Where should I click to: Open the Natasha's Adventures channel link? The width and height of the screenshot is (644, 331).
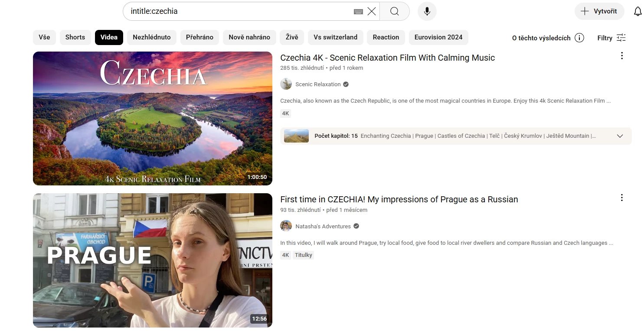(323, 226)
